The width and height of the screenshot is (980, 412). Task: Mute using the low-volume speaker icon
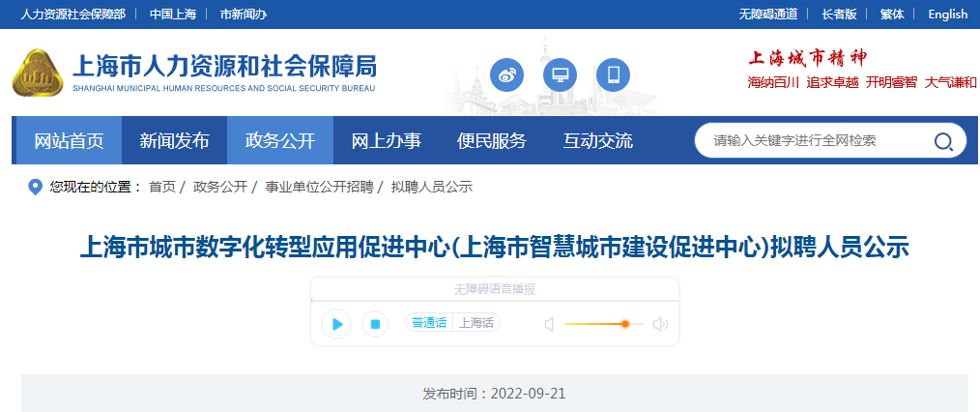coord(549,324)
